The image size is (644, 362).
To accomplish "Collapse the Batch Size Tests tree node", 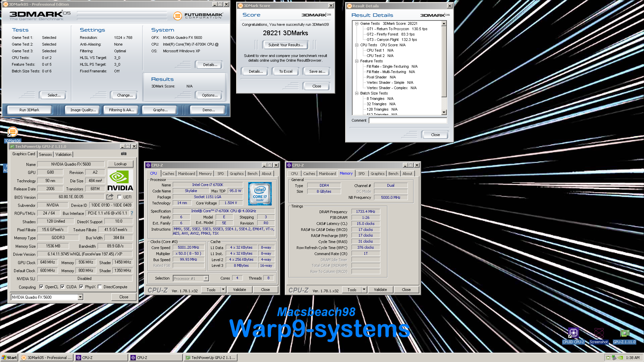I will (x=357, y=94).
